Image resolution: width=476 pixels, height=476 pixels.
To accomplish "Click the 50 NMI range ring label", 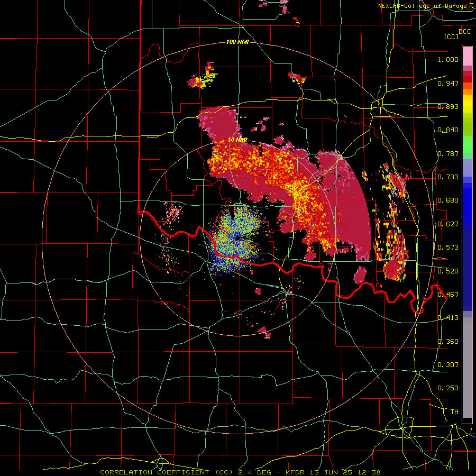I will (x=237, y=140).
